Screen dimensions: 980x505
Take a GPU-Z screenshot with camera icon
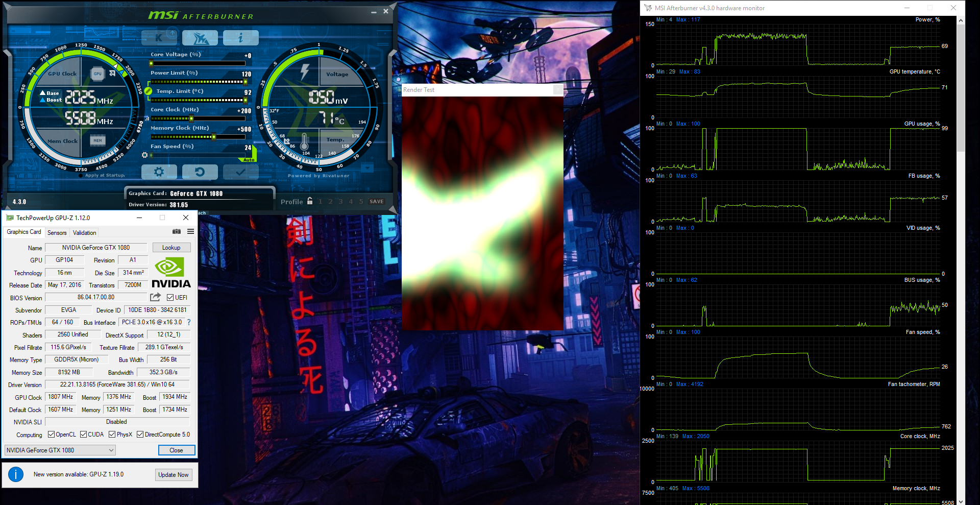tap(177, 232)
